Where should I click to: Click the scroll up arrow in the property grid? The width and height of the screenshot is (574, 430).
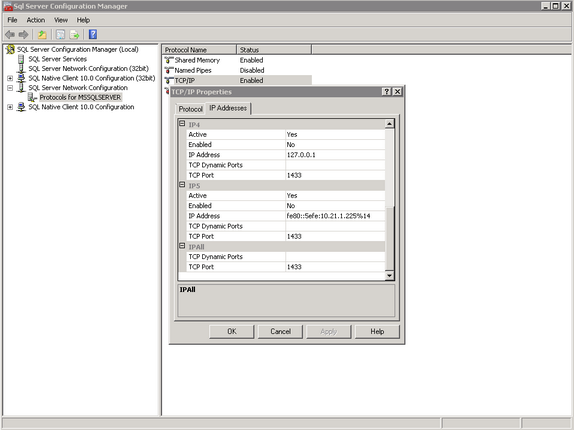tap(390, 124)
